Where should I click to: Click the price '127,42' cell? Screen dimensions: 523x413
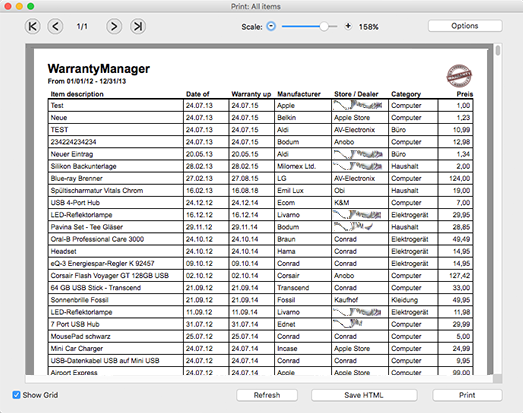[x=455, y=276]
